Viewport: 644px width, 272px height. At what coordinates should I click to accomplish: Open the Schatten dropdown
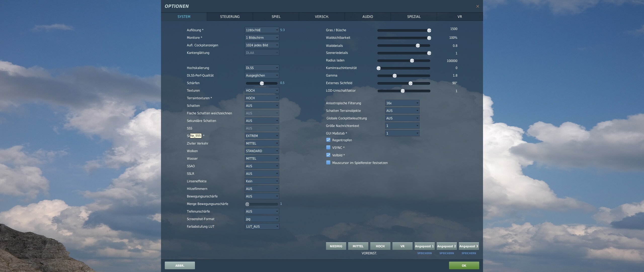point(262,106)
